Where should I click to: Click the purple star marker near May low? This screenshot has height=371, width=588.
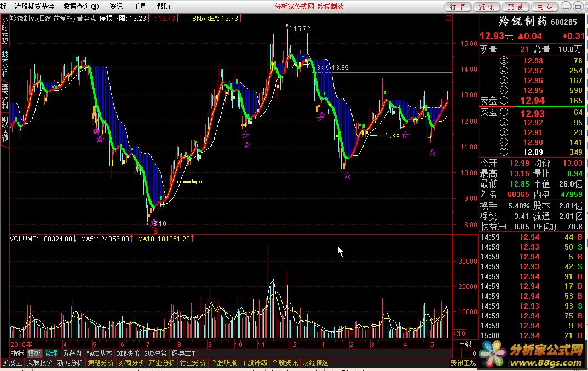coord(433,153)
